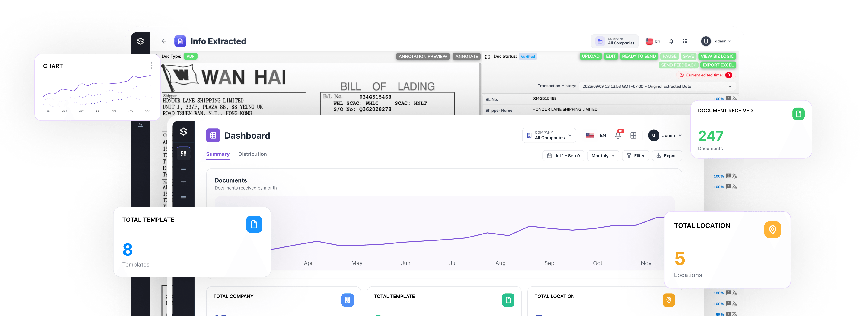Click the ANNOTATION PREVIEW button

click(423, 56)
